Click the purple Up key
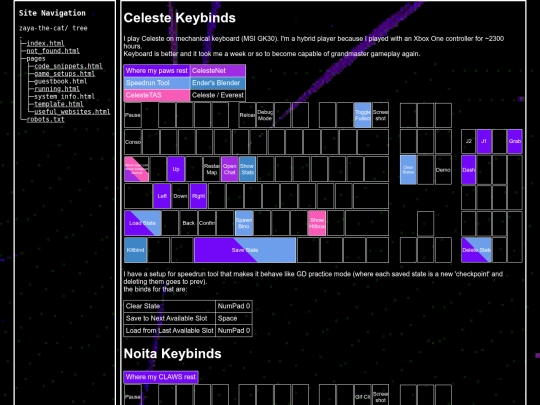540x405 pixels. click(176, 169)
